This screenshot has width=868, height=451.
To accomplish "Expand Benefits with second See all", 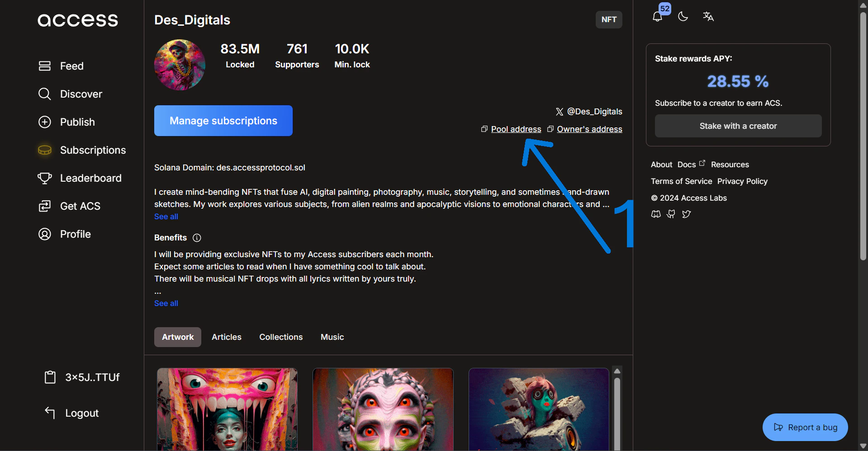I will pos(166,303).
